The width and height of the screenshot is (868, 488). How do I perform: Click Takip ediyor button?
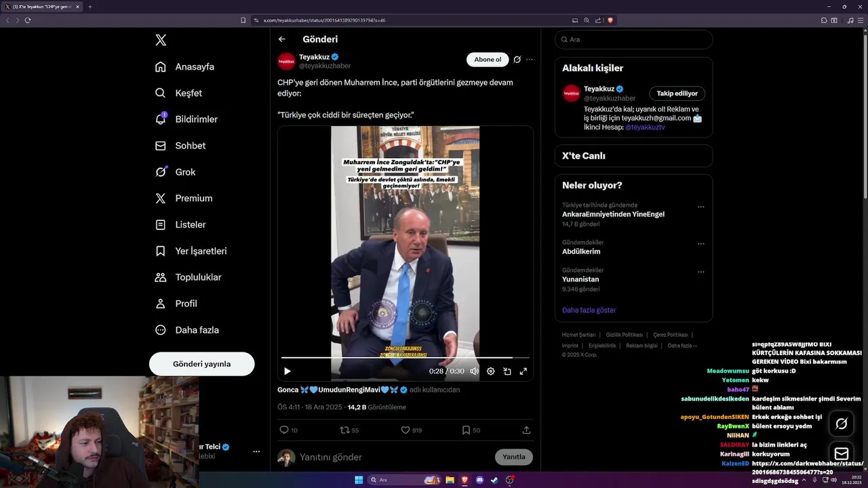[677, 94]
